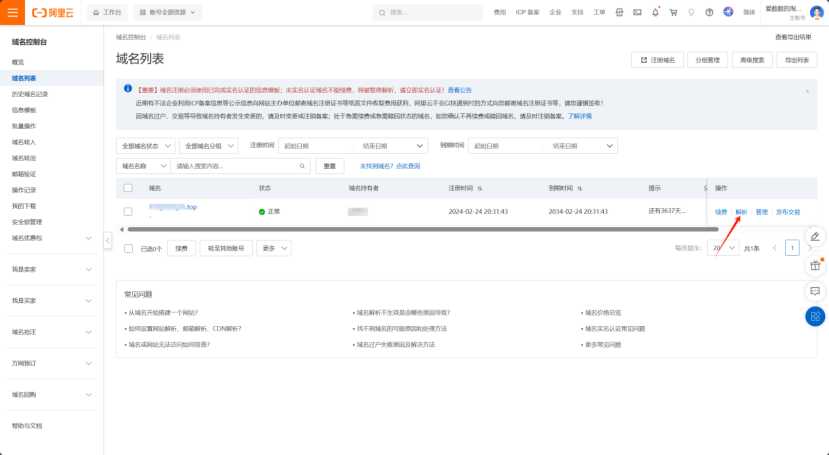Click the help question mark icon
Image resolution: width=829 pixels, height=455 pixels.
[x=709, y=13]
